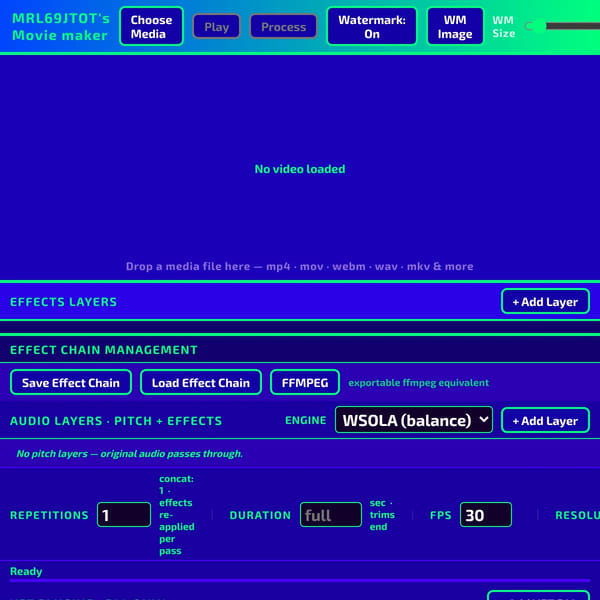
Task: Click the 'sec · trims end' hint
Action: pos(382,515)
